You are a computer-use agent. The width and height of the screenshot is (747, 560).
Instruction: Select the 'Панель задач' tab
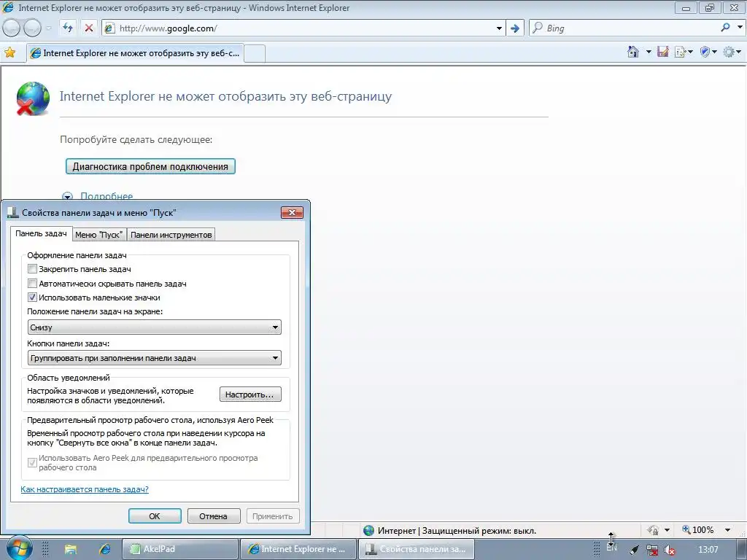click(x=41, y=233)
